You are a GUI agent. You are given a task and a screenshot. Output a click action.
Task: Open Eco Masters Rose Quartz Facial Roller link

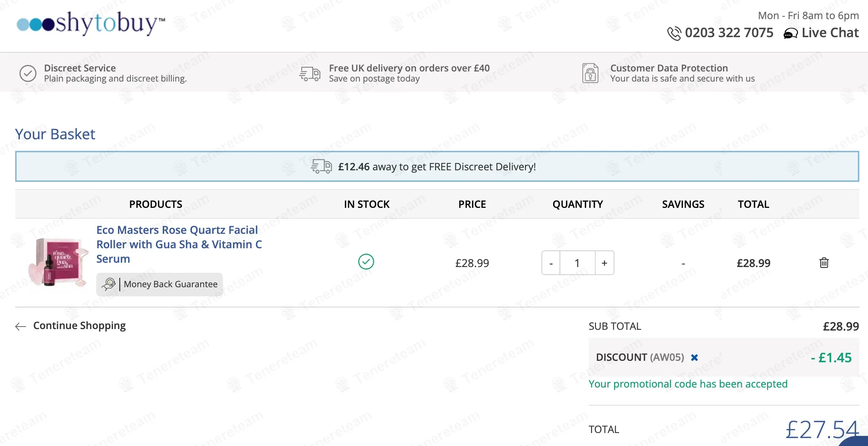coord(179,244)
